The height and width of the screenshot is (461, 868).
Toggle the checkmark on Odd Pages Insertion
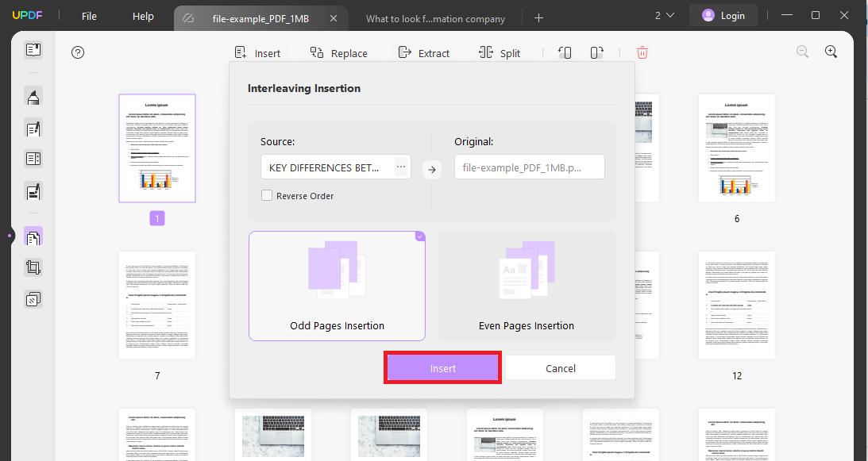pyautogui.click(x=420, y=236)
